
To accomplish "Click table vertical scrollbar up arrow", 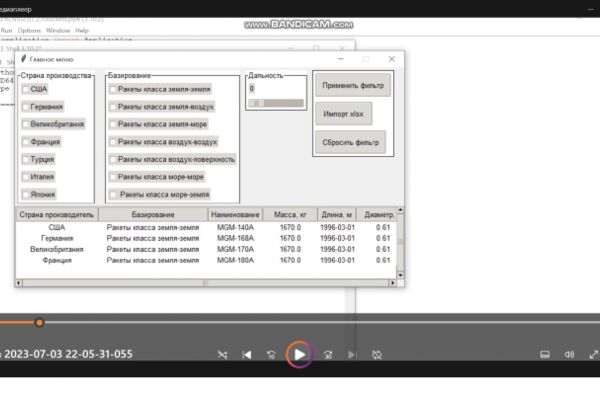I will pyautogui.click(x=400, y=210).
